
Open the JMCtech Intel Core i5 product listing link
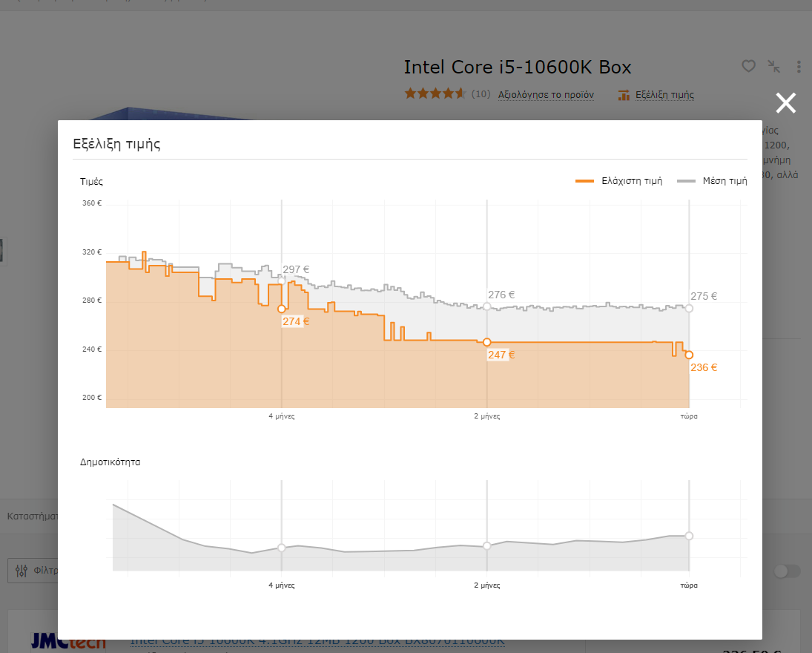click(317, 642)
